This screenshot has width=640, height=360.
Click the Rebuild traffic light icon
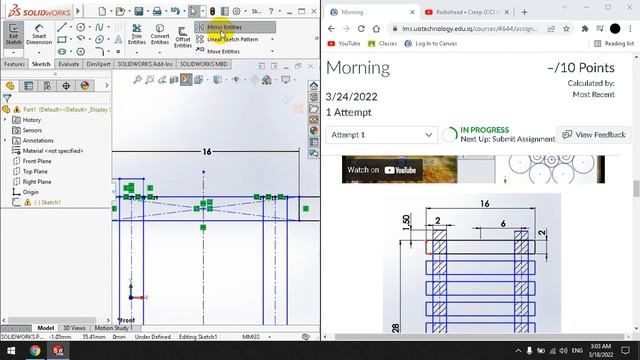[x=212, y=11]
